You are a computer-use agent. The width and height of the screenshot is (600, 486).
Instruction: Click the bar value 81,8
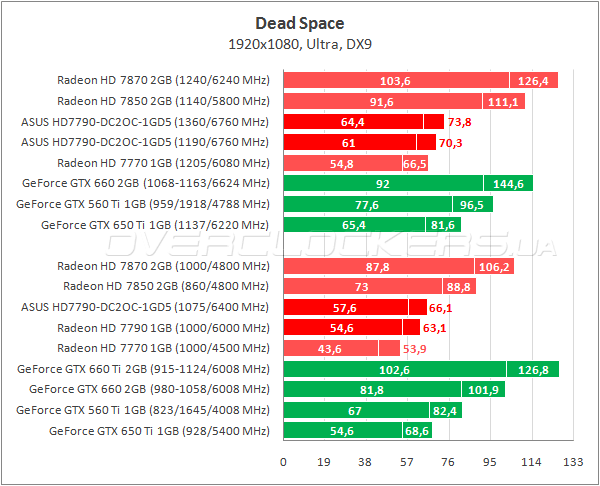click(x=372, y=390)
